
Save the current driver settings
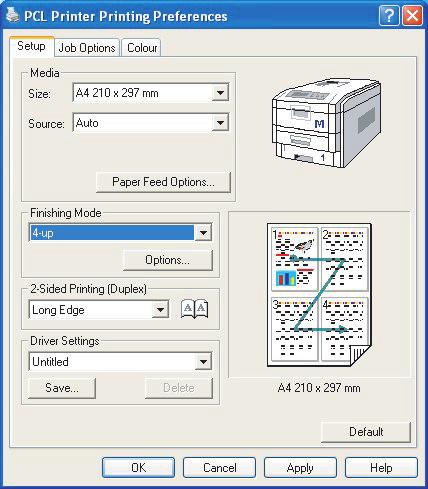tap(62, 388)
